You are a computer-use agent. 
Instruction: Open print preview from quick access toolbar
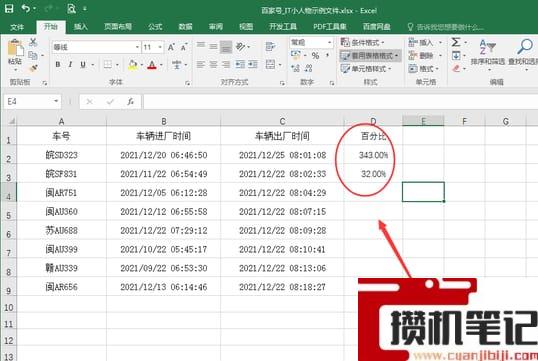(71, 8)
